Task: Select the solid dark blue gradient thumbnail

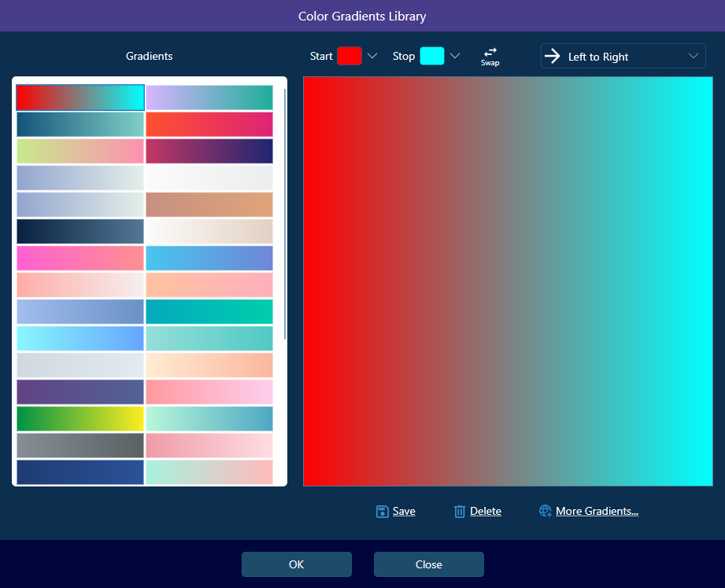Action: (80, 472)
